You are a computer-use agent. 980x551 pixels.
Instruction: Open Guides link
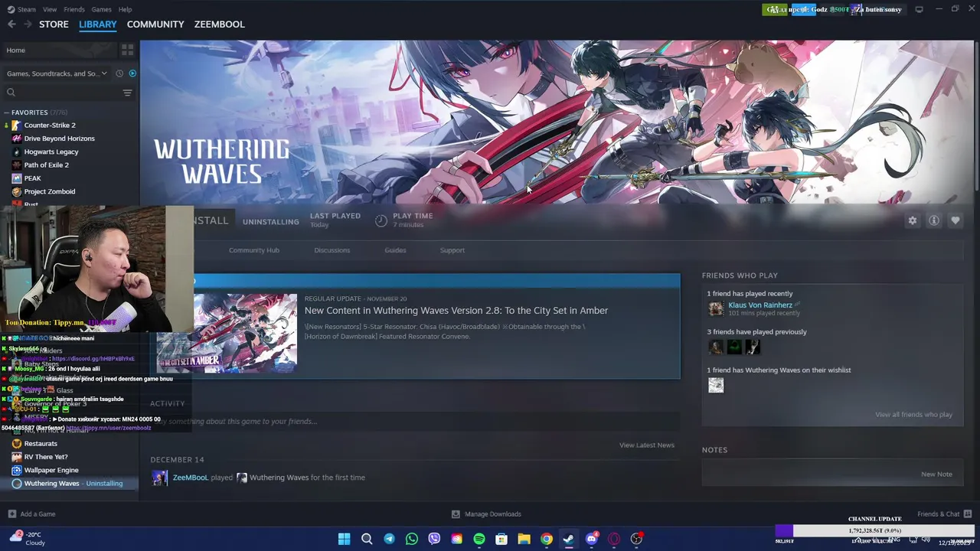395,250
